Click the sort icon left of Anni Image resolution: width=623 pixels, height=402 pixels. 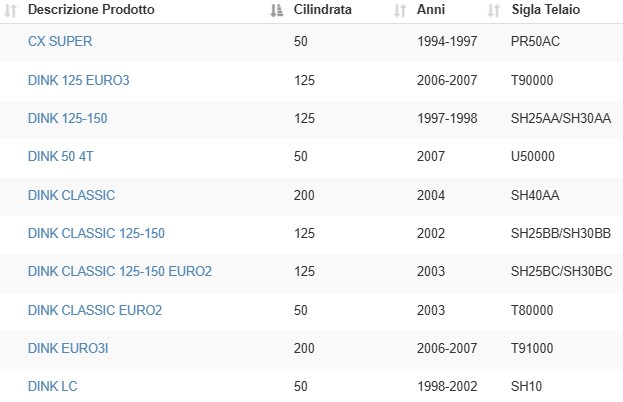[x=400, y=10]
